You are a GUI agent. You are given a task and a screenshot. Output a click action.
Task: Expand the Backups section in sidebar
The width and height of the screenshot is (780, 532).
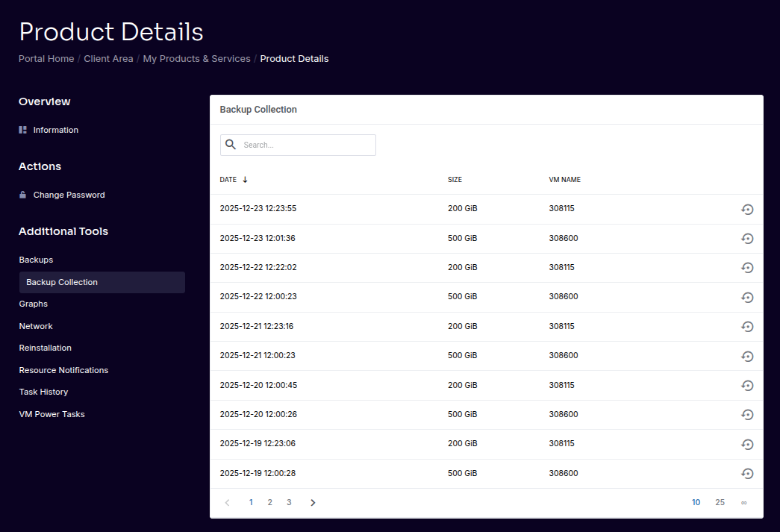[36, 260]
